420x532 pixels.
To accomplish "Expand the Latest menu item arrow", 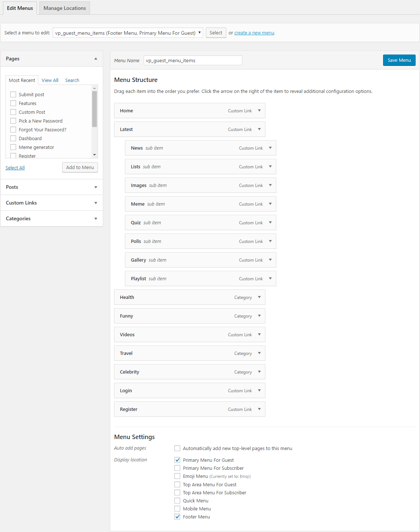I will pyautogui.click(x=259, y=129).
